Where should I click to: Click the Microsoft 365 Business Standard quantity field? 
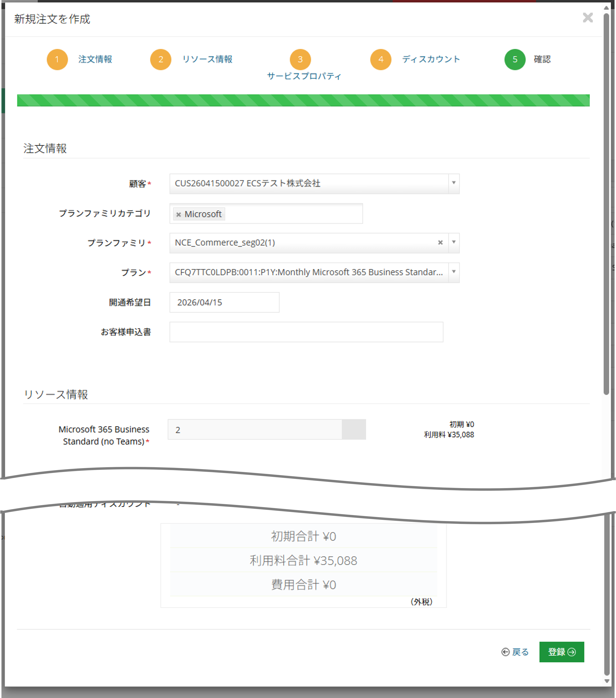(255, 430)
